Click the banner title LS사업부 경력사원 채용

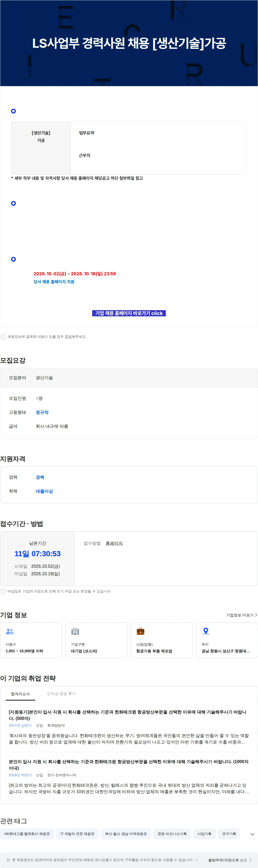[x=129, y=43]
